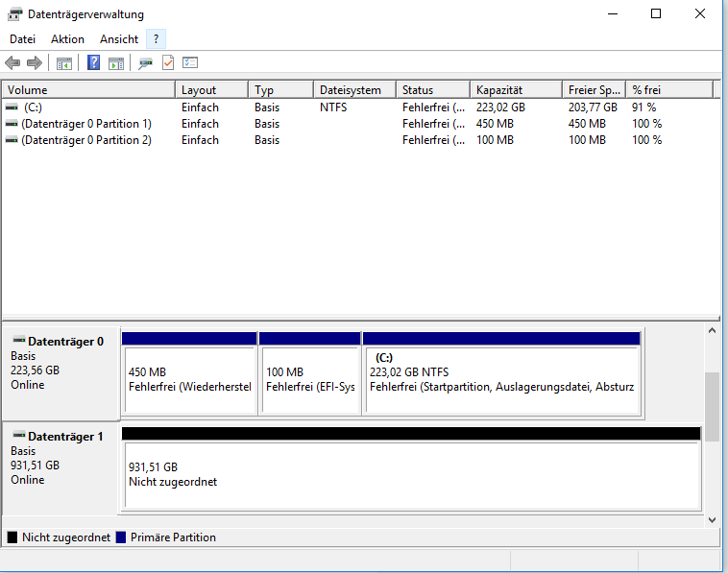Screen dimensions: 728x573
Task: Click Einfach in the (C:) row
Action: point(200,107)
